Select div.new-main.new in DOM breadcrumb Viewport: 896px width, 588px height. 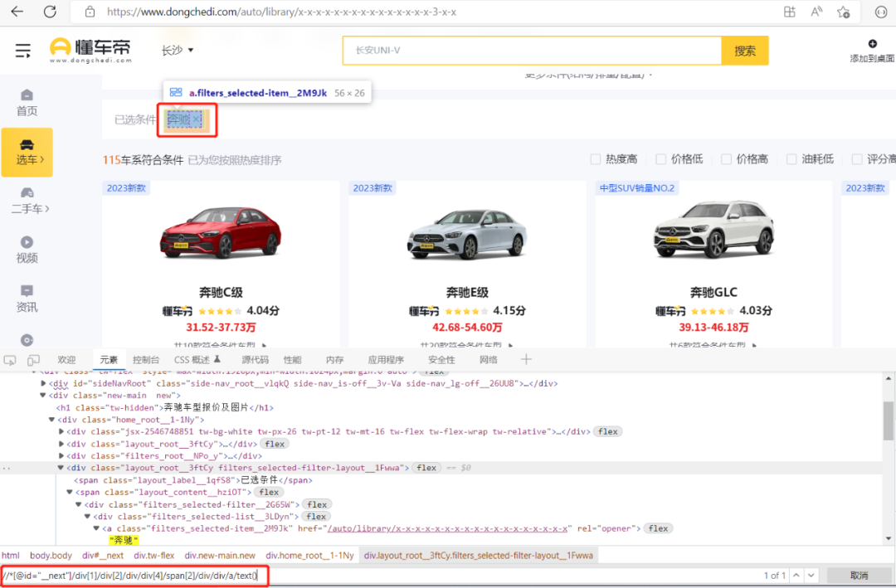click(x=220, y=556)
